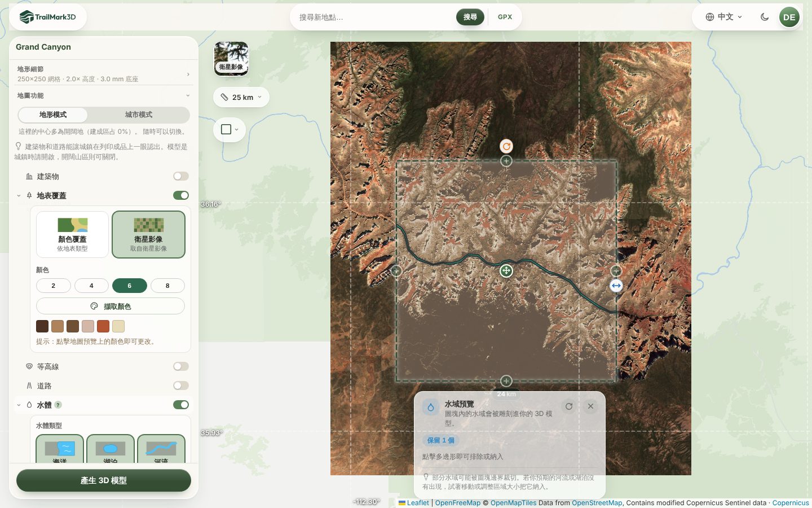This screenshot has height=508, width=812.
Task: Open the 中文 language dropdown
Action: tap(725, 17)
